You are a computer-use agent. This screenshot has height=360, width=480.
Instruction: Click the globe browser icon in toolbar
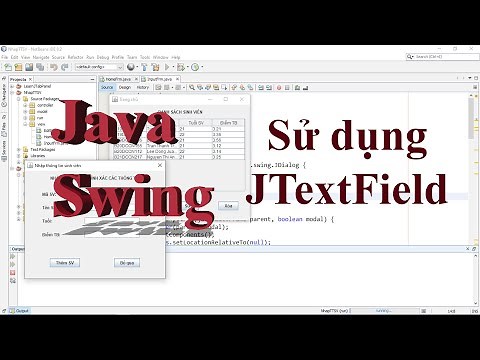pyautogui.click(x=131, y=67)
